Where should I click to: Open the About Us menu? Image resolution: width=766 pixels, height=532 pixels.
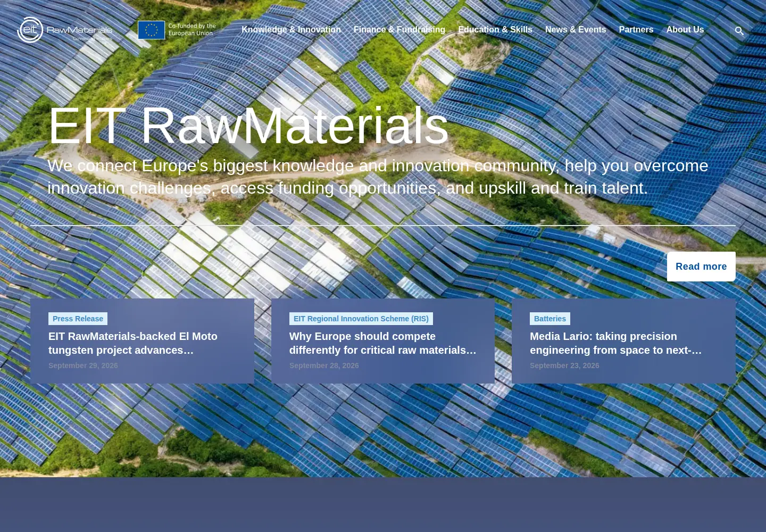(685, 30)
